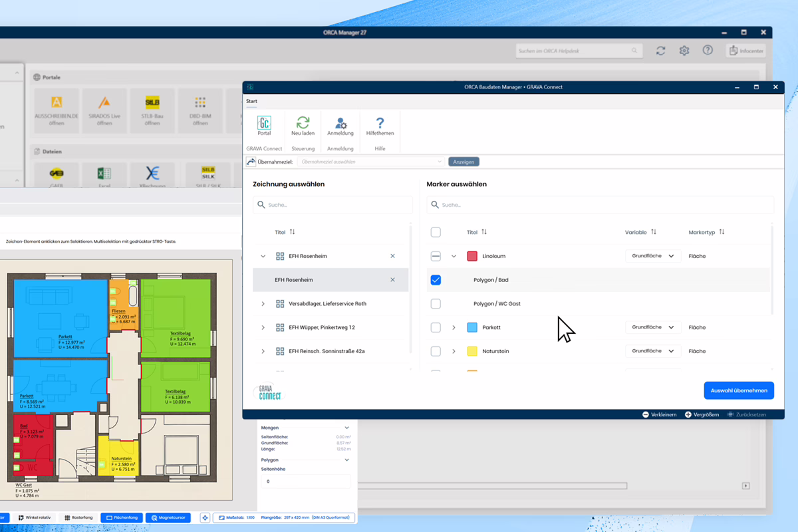Uncheck the Polygon / Bad checkbox
This screenshot has height=532, width=798.
(436, 280)
